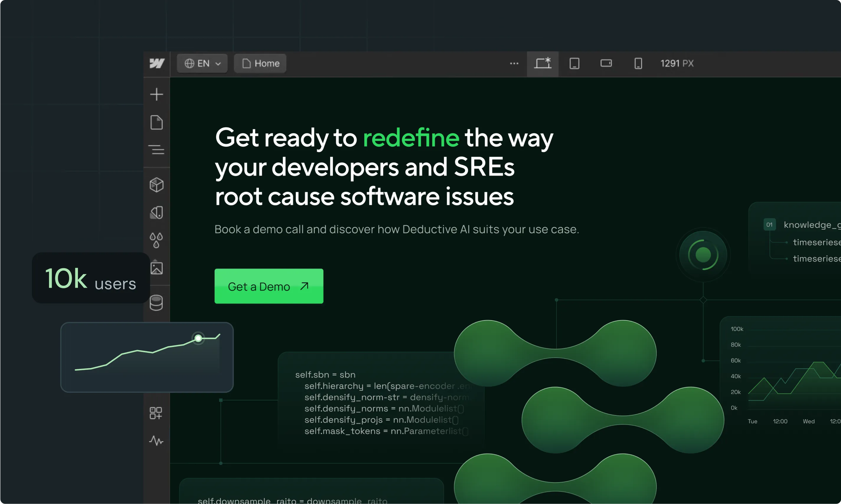Open the Pages panel

[156, 122]
